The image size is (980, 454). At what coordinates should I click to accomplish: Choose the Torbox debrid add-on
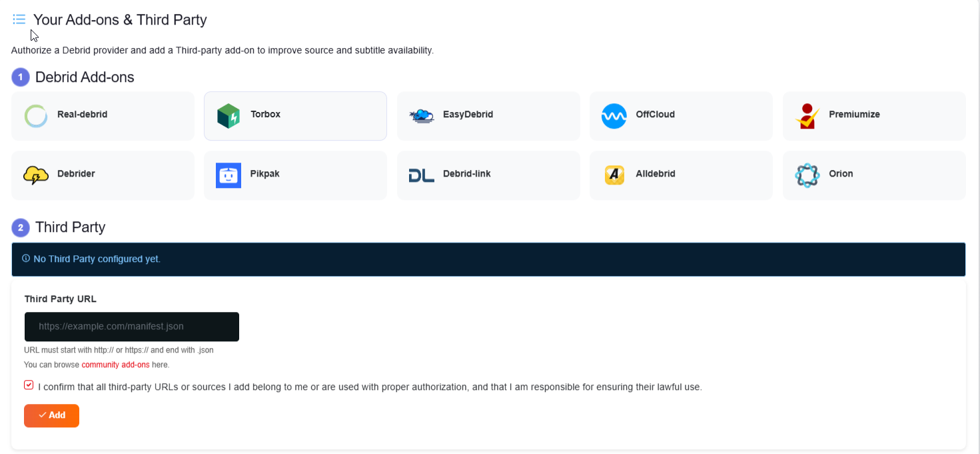point(229,115)
